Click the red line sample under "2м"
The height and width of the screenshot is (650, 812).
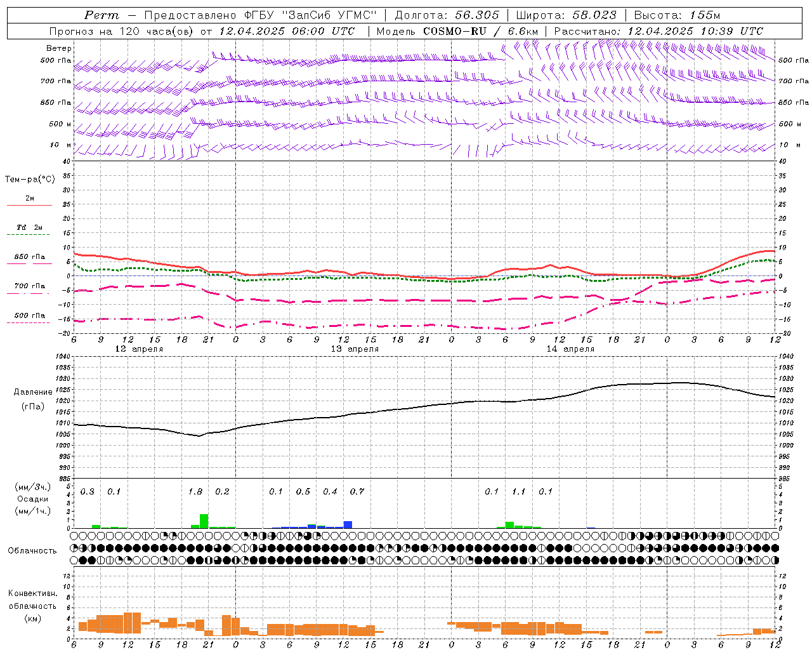pyautogui.click(x=29, y=205)
